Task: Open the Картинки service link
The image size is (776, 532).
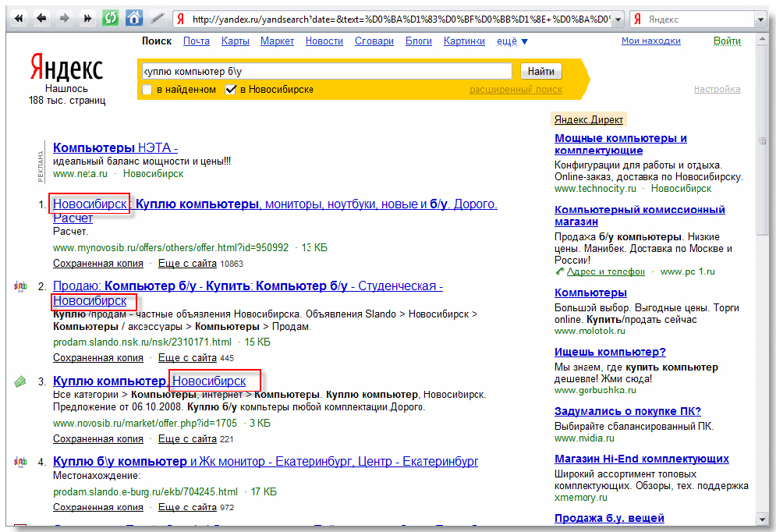Action: click(x=464, y=41)
